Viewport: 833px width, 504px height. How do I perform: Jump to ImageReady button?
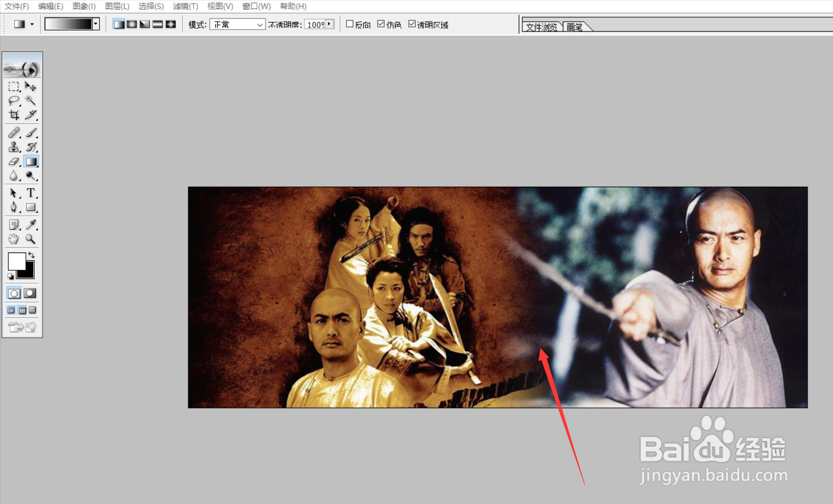tap(22, 327)
